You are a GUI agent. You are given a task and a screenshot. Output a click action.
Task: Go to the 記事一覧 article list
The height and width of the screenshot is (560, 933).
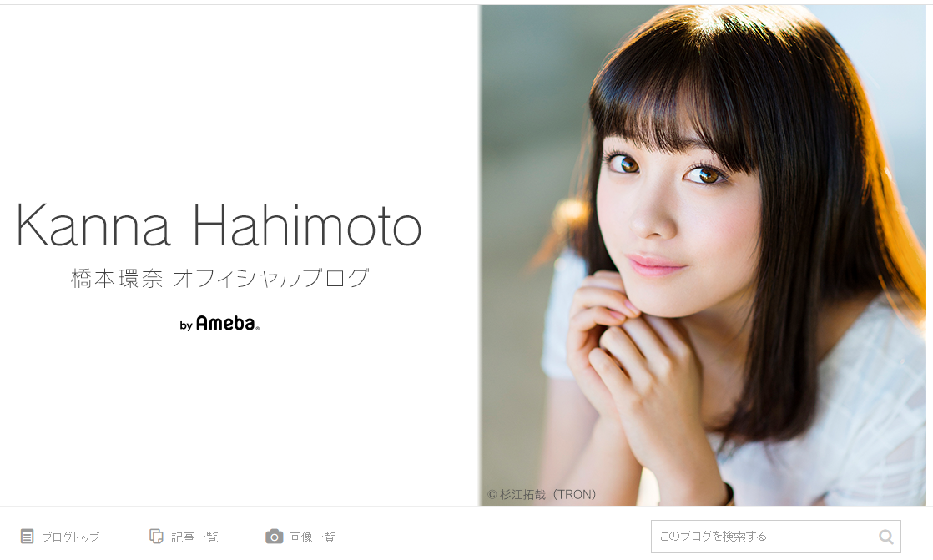pos(194,537)
